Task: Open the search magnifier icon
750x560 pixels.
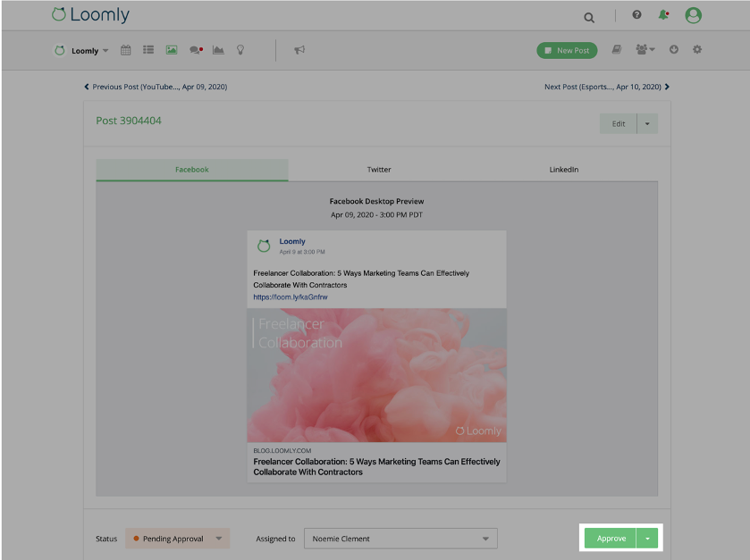Action: (x=589, y=18)
